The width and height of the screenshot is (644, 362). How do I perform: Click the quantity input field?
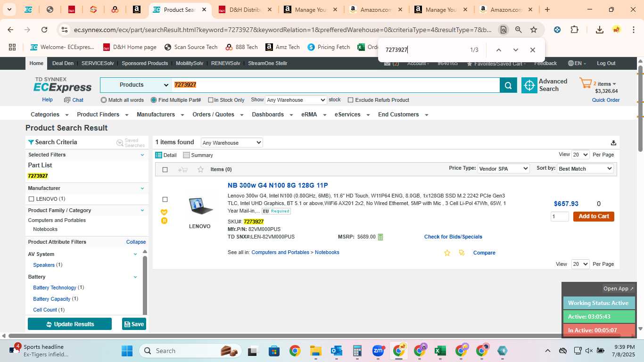point(560,217)
